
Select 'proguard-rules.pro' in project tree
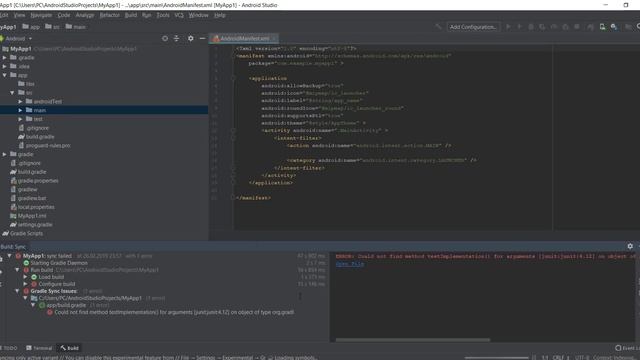(48, 145)
